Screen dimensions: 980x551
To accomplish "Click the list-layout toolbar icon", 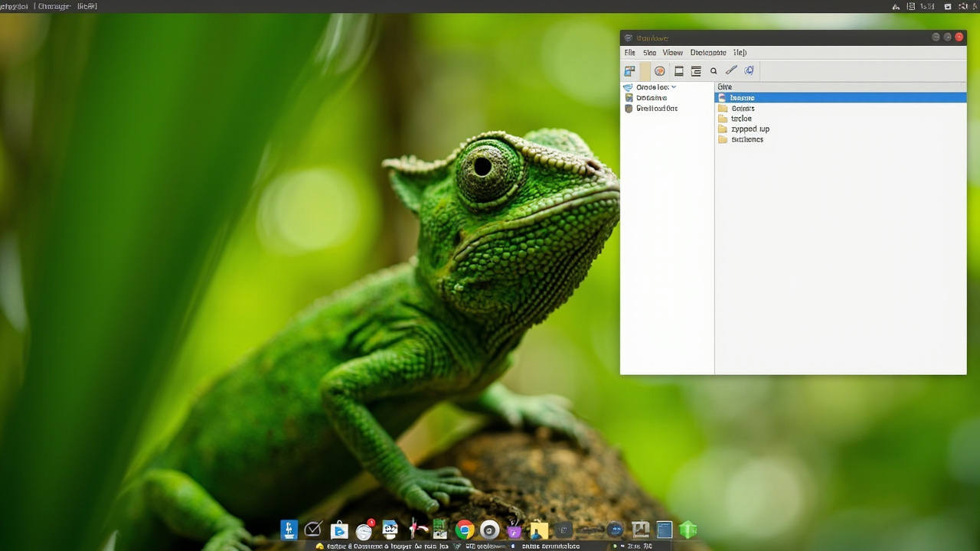I will point(696,71).
